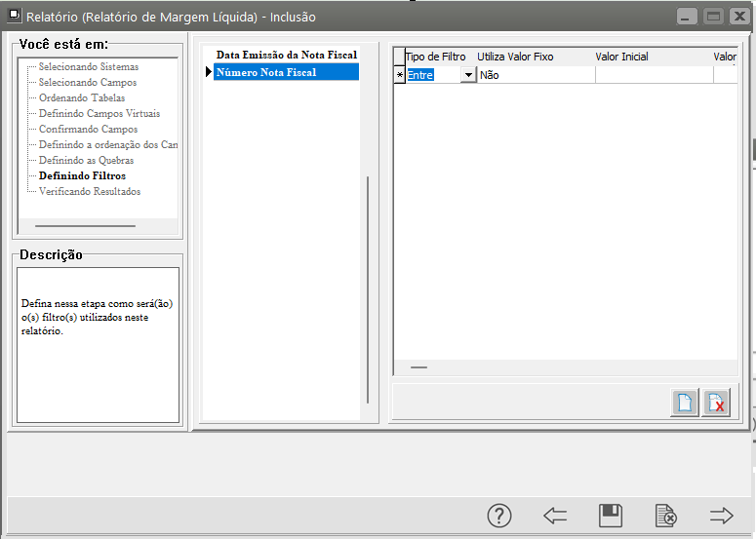756x539 pixels.
Task: Add a new filter with the blank page icon
Action: tap(686, 403)
